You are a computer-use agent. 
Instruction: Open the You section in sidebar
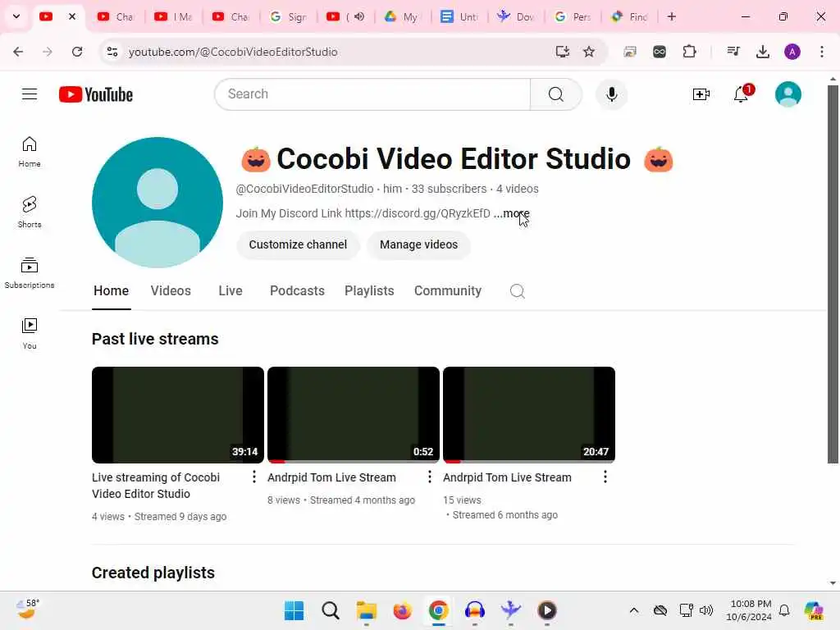pos(30,333)
